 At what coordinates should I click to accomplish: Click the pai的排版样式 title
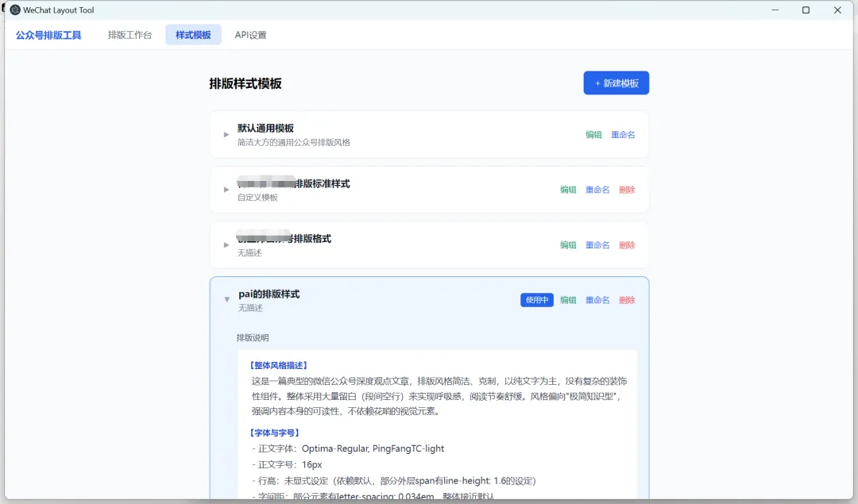tap(269, 294)
